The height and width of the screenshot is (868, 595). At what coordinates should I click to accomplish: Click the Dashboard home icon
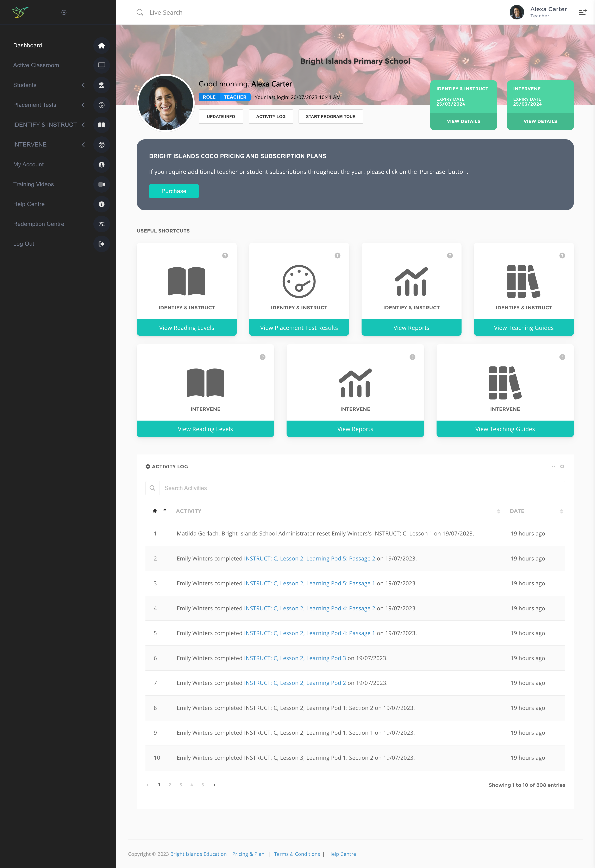[x=101, y=45]
